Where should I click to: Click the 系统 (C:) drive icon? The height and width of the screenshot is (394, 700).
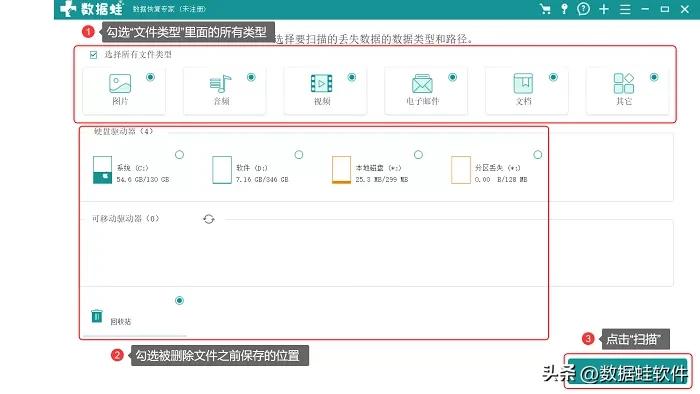click(x=102, y=170)
